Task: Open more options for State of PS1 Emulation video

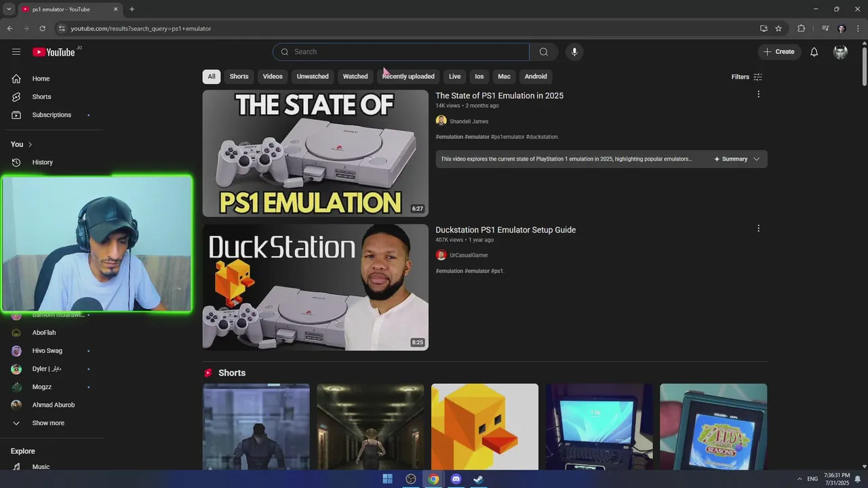Action: [x=758, y=94]
